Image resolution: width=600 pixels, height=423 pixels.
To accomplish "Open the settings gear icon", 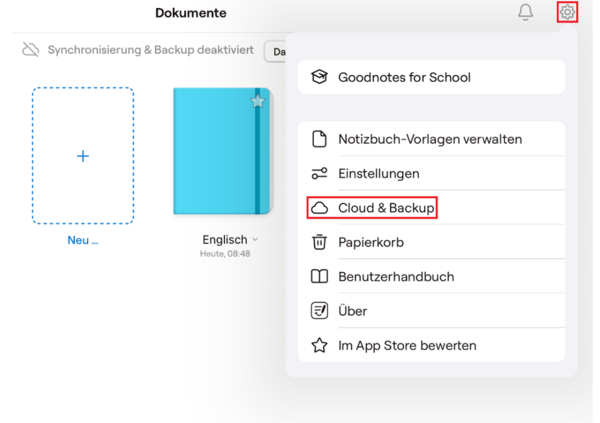I will [x=567, y=12].
